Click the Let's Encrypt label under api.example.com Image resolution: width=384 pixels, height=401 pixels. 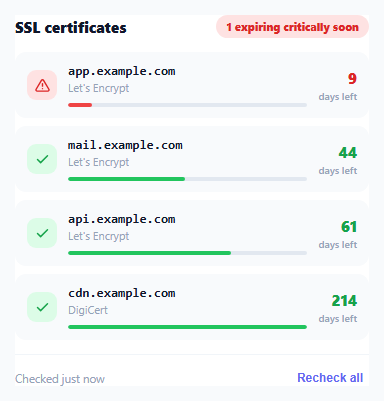pyautogui.click(x=99, y=236)
